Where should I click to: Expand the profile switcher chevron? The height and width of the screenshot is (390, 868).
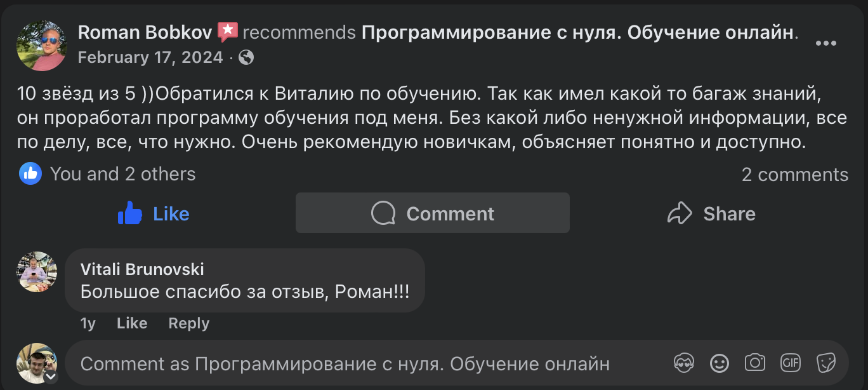51,375
